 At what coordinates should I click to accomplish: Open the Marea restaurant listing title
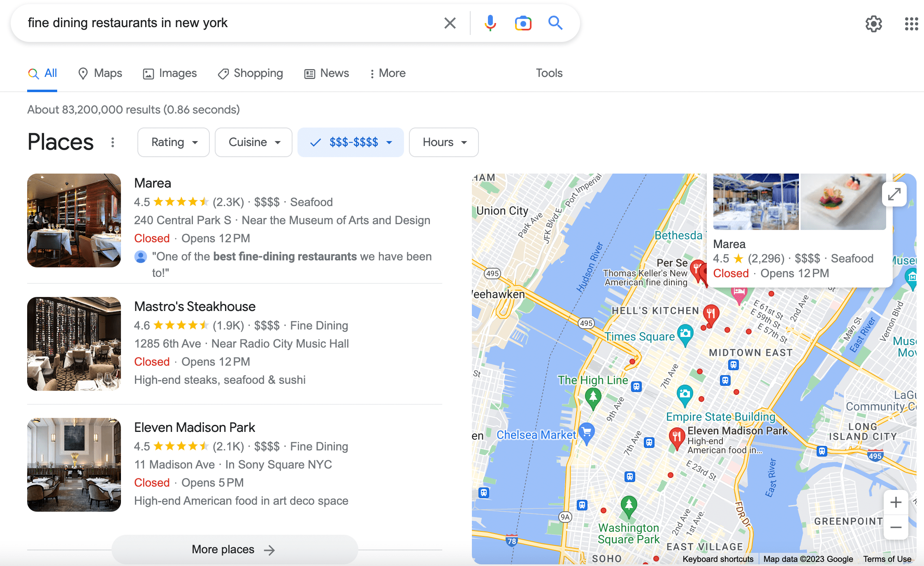153,183
